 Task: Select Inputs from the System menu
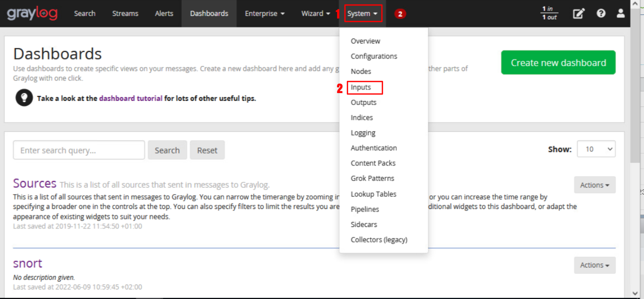(x=361, y=87)
